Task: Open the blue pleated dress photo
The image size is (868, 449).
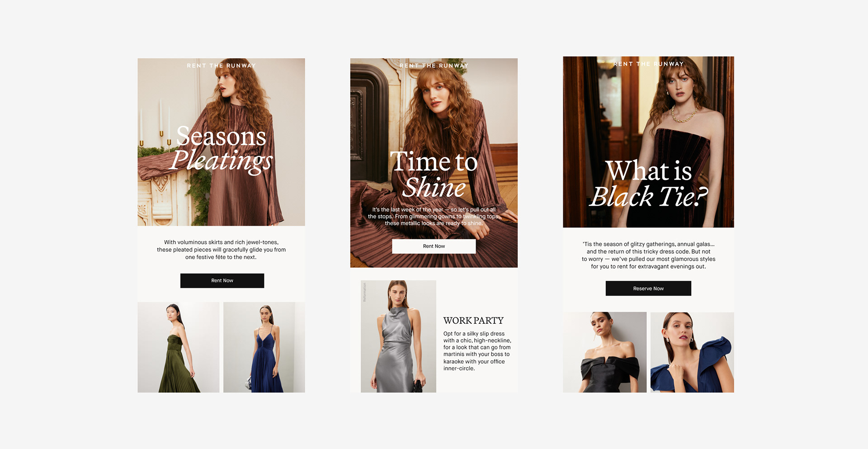Action: pos(264,347)
